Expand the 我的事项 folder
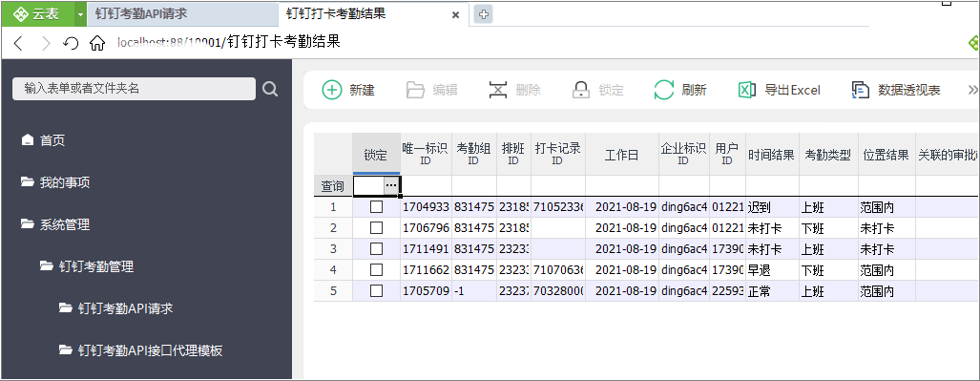The width and height of the screenshot is (980, 381). [x=55, y=182]
